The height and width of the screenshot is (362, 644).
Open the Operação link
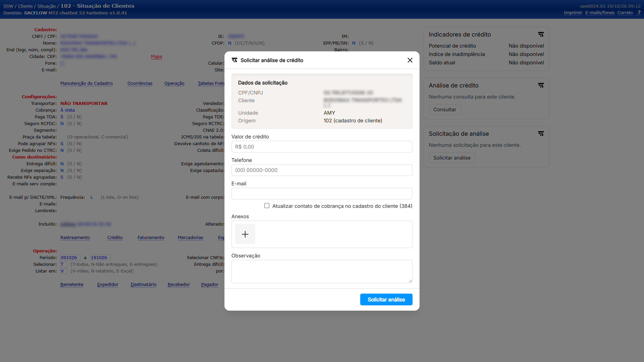(174, 83)
